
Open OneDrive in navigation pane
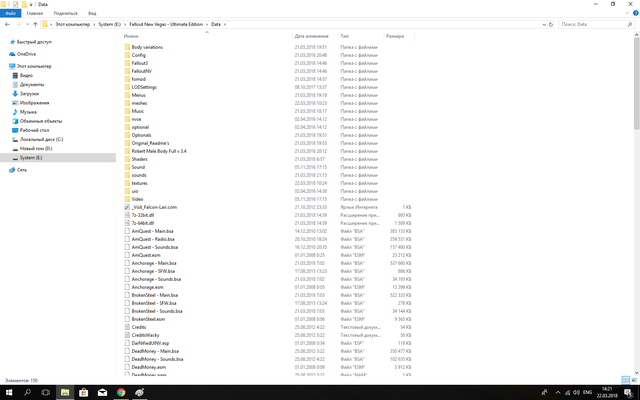point(26,54)
